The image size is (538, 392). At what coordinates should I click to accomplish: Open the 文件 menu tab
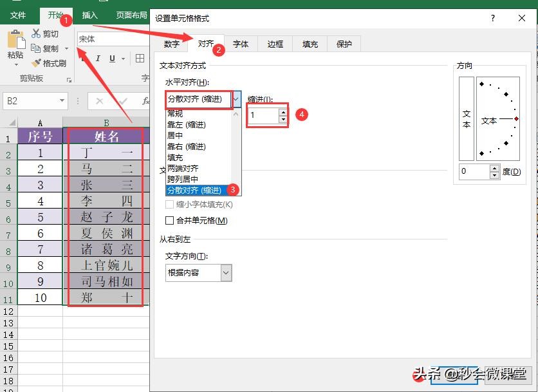[x=18, y=15]
